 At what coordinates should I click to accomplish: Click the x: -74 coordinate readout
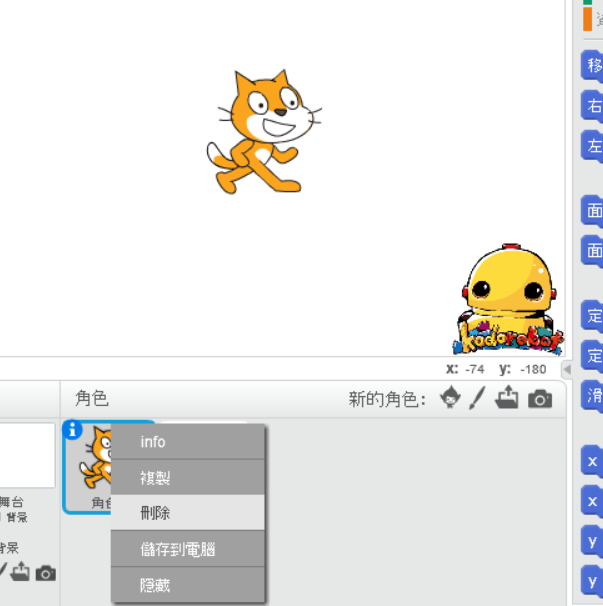click(x=465, y=369)
